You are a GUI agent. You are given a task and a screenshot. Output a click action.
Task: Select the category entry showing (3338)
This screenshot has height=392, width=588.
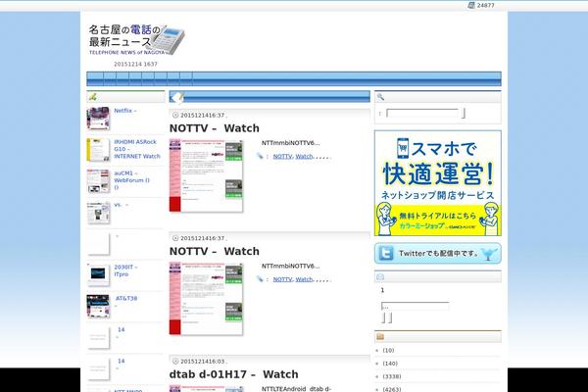coord(391,376)
